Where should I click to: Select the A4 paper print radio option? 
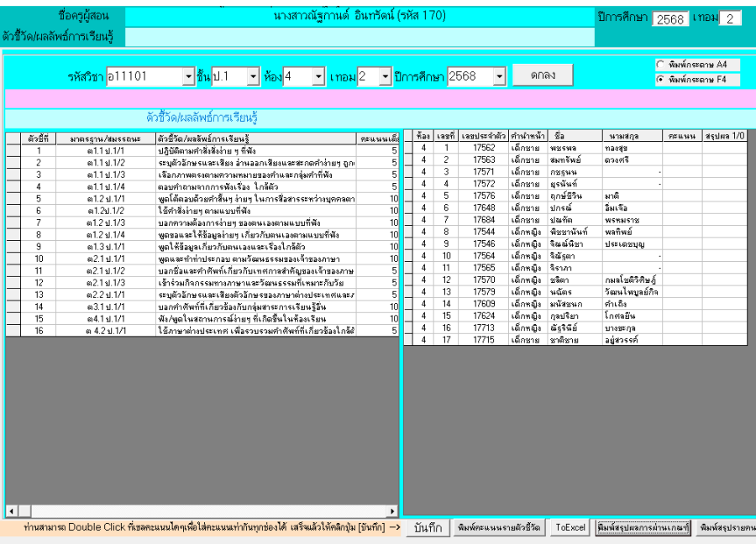(660, 65)
